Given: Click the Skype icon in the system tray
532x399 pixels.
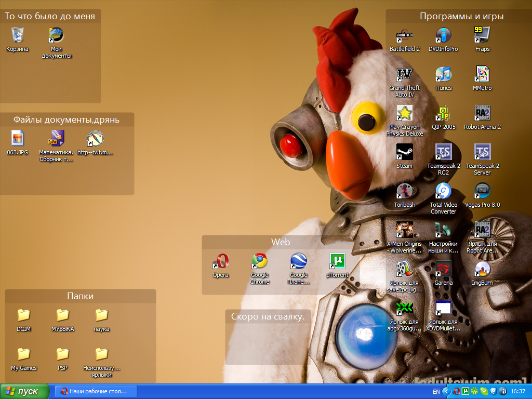Looking at the screenshot, I should pos(484,392).
